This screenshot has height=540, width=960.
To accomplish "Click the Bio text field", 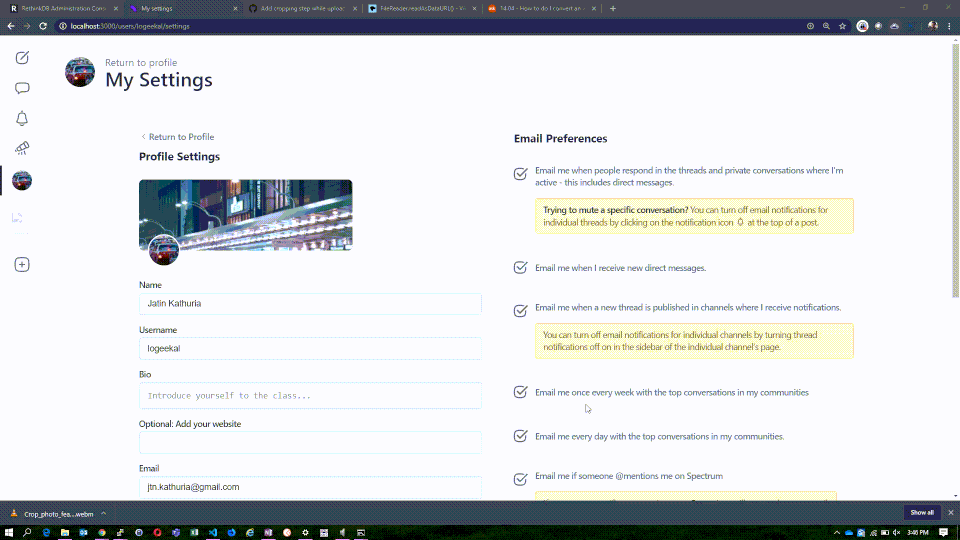I will pyautogui.click(x=310, y=396).
